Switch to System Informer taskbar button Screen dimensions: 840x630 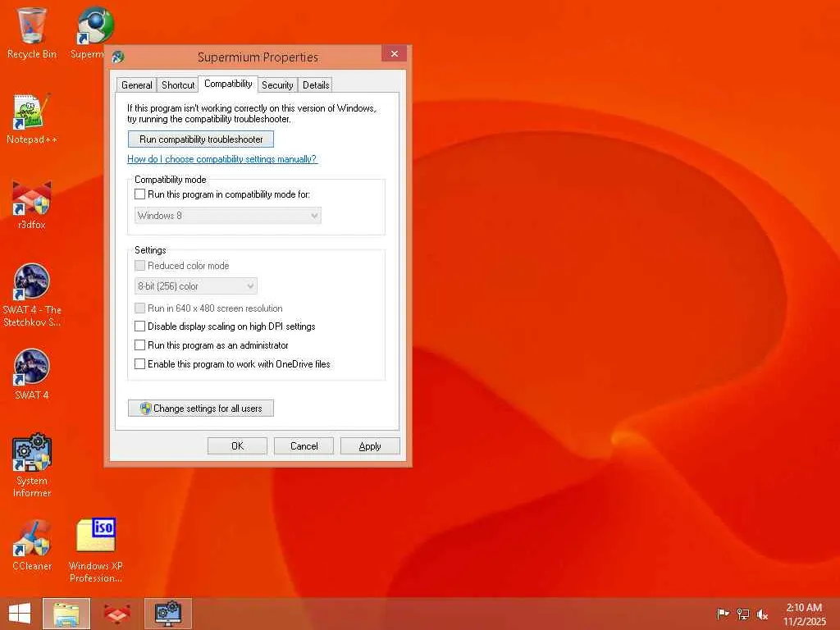coord(167,614)
